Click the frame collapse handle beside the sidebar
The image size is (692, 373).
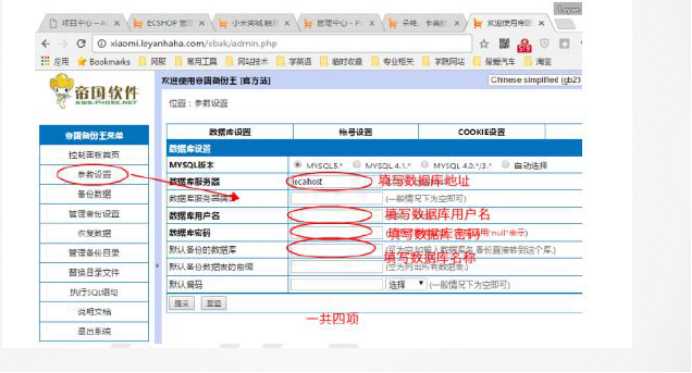[157, 266]
